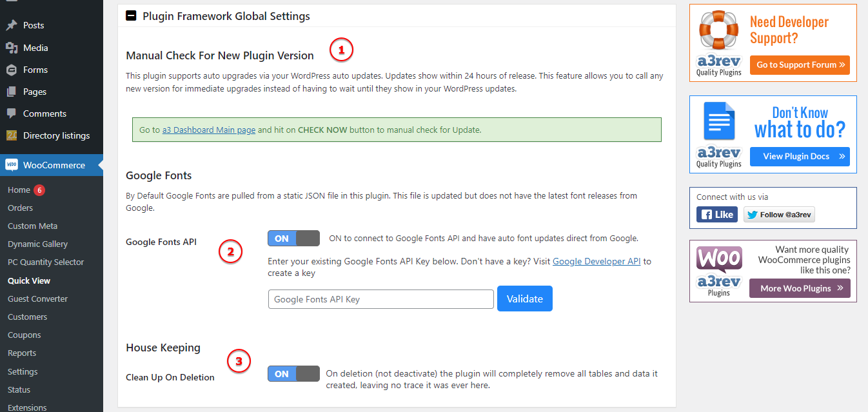Click the WooCommerce logo icon

pyautogui.click(x=12, y=165)
